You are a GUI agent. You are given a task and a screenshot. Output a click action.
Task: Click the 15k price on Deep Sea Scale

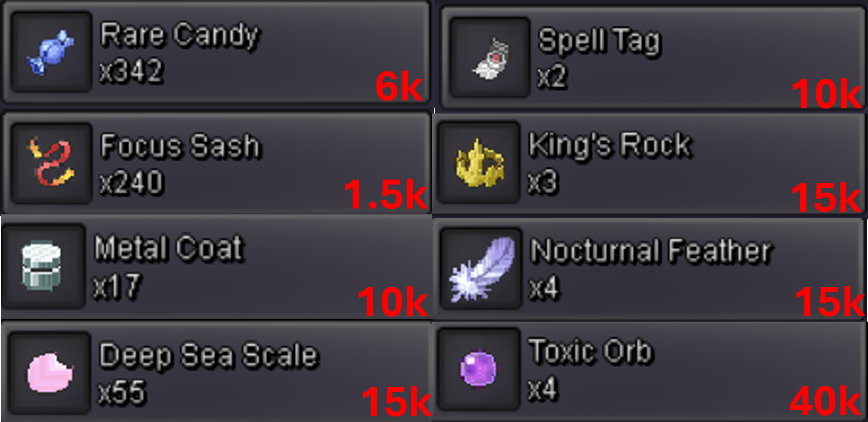397,401
